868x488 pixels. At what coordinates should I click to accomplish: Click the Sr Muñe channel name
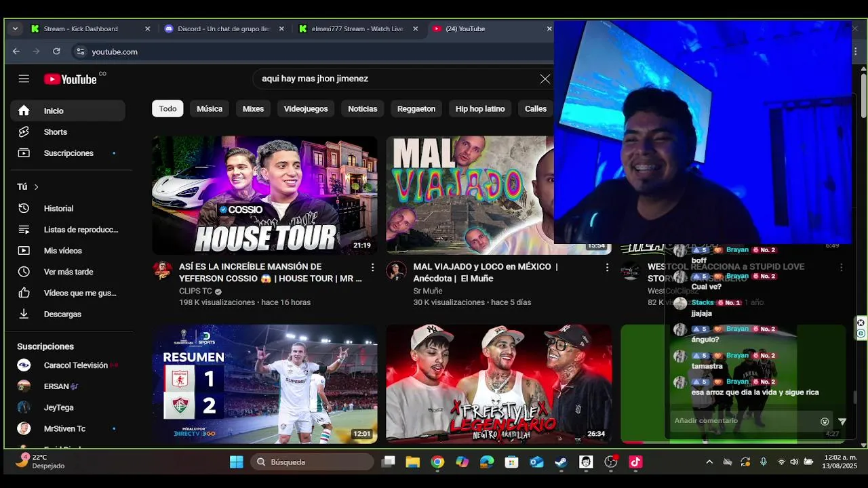point(428,291)
